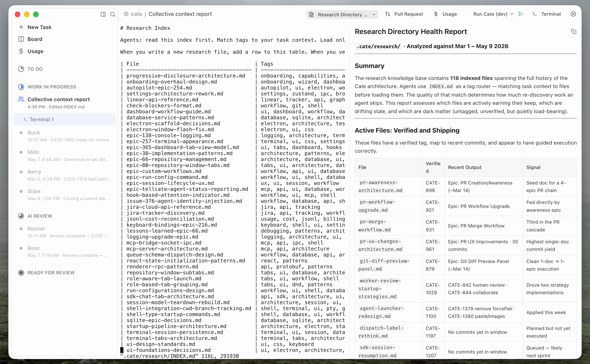Image resolution: width=590 pixels, height=364 pixels.
Task: Click the Ready For Review status icon
Action: click(21, 273)
